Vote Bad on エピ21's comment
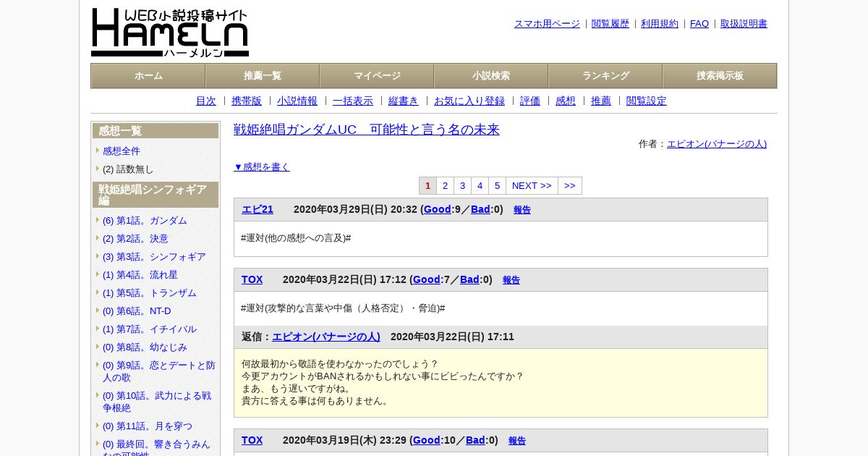This screenshot has width=868, height=456. tap(480, 210)
